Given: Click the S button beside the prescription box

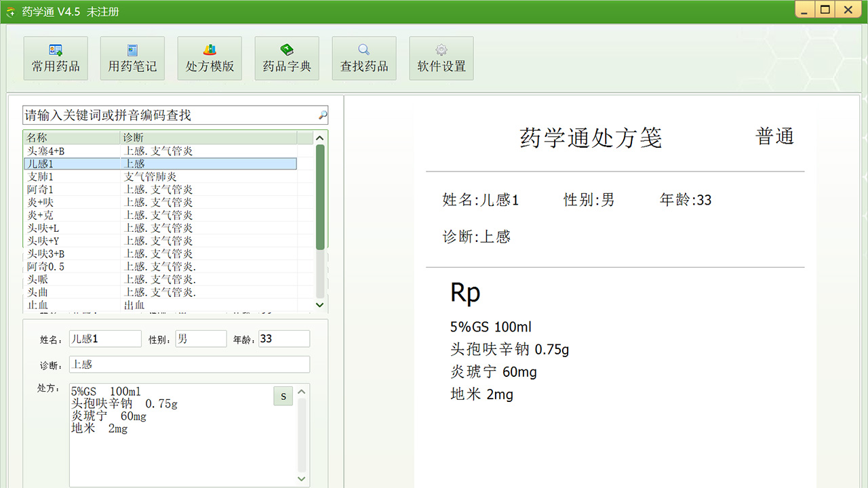Looking at the screenshot, I should click(283, 396).
